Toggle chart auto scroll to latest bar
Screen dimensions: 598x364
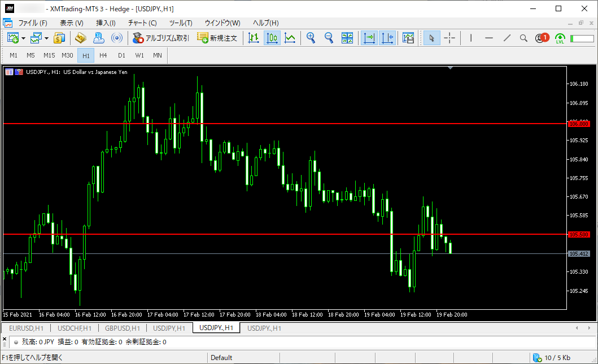369,38
